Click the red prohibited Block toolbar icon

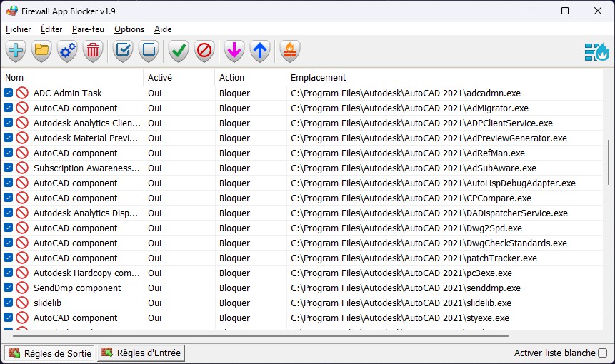[204, 51]
